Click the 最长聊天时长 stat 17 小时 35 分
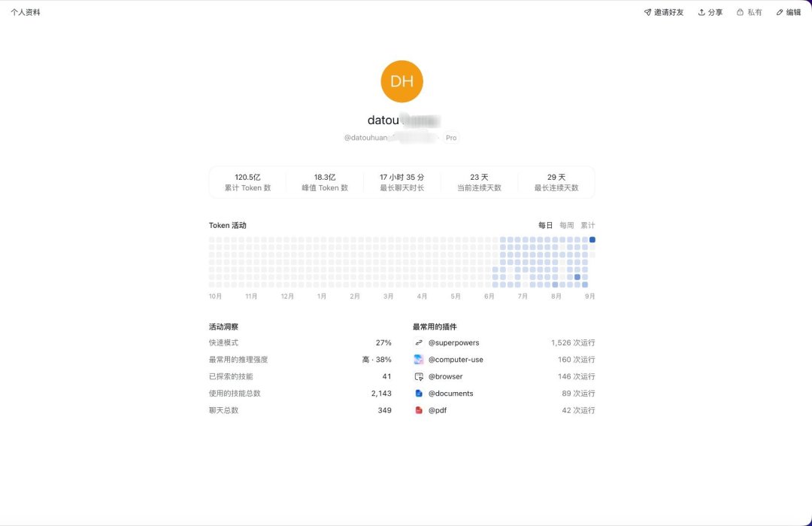Image resolution: width=812 pixels, height=526 pixels. [x=401, y=182]
